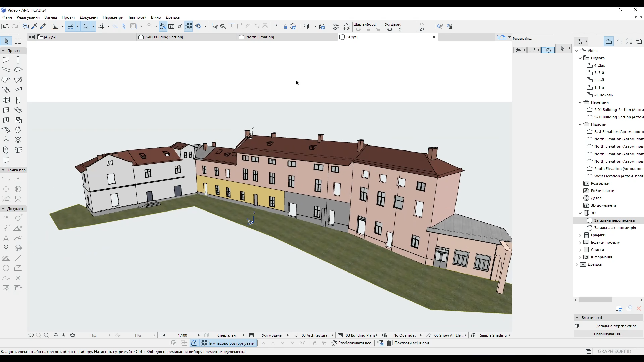Switch to the North Elevation tab
The height and width of the screenshot is (362, 644).
tap(259, 37)
